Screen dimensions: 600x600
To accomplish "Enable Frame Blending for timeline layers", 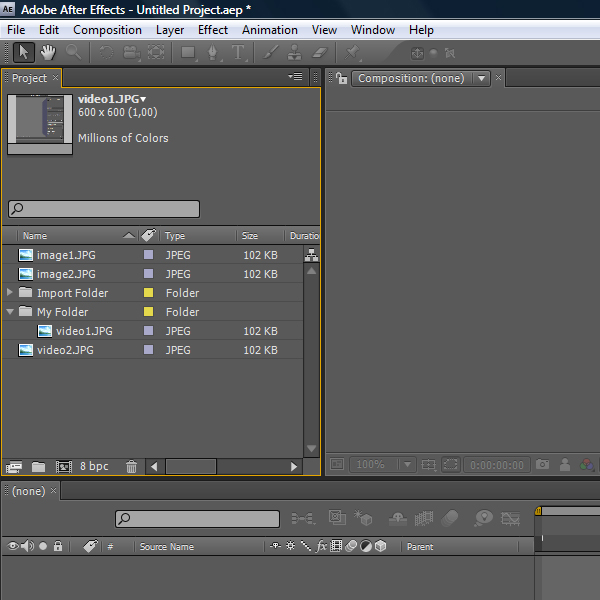I will pyautogui.click(x=424, y=518).
